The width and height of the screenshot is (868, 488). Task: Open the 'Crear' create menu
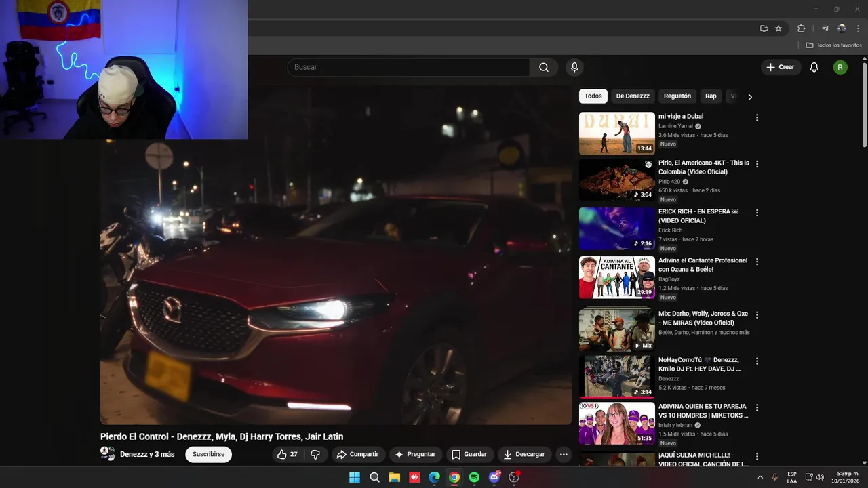click(x=781, y=67)
